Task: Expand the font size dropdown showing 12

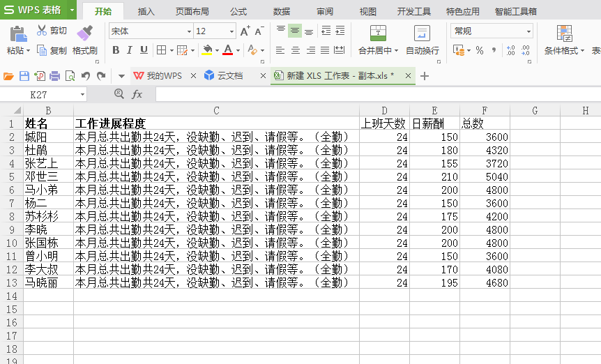Action: (x=232, y=31)
